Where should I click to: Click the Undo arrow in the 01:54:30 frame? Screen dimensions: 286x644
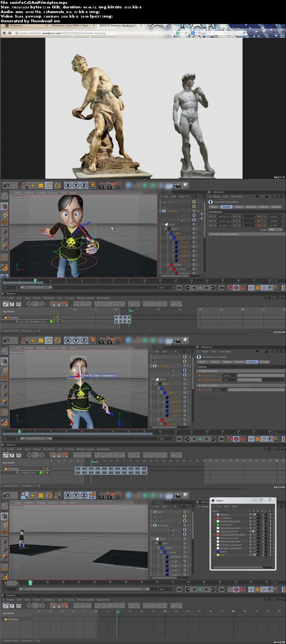click(6, 185)
